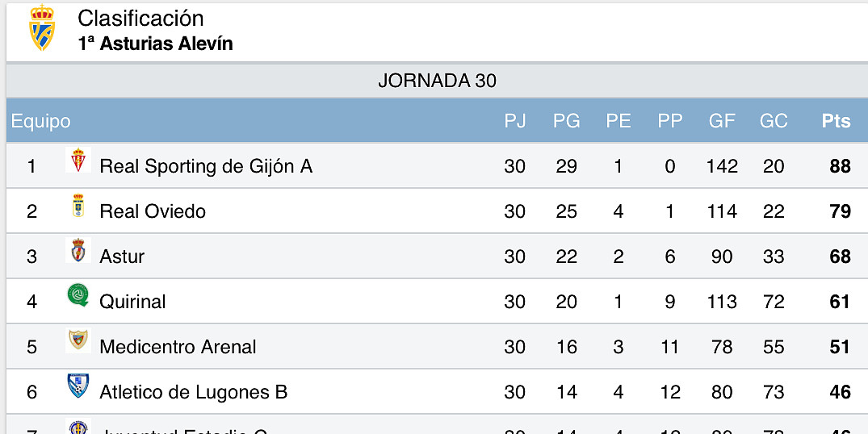Click the Asturias federation crest icon

click(x=42, y=27)
